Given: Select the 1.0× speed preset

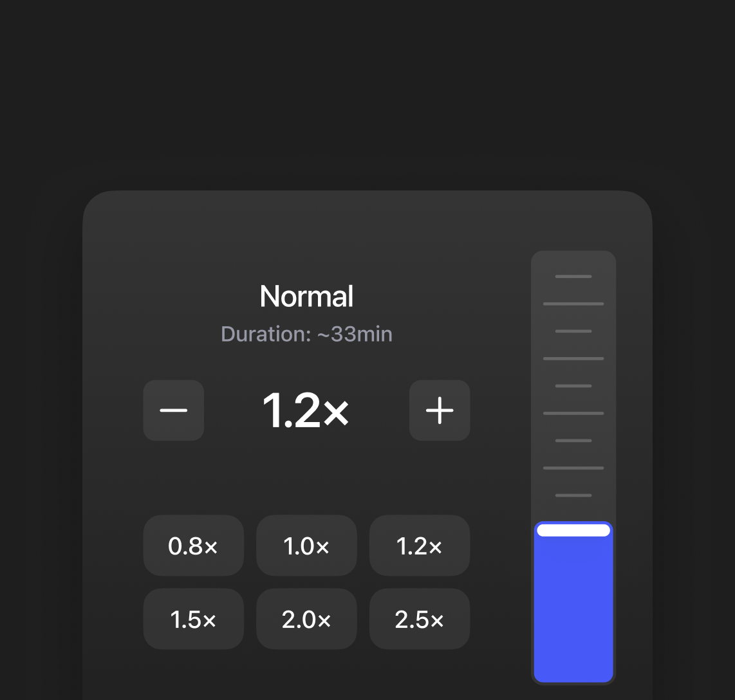Looking at the screenshot, I should [306, 546].
